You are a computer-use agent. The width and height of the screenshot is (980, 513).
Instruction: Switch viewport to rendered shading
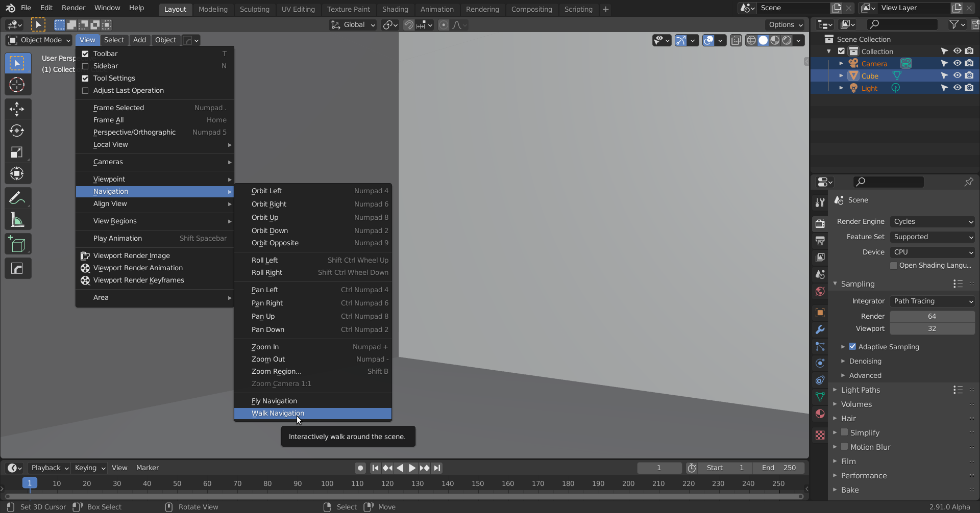click(787, 40)
